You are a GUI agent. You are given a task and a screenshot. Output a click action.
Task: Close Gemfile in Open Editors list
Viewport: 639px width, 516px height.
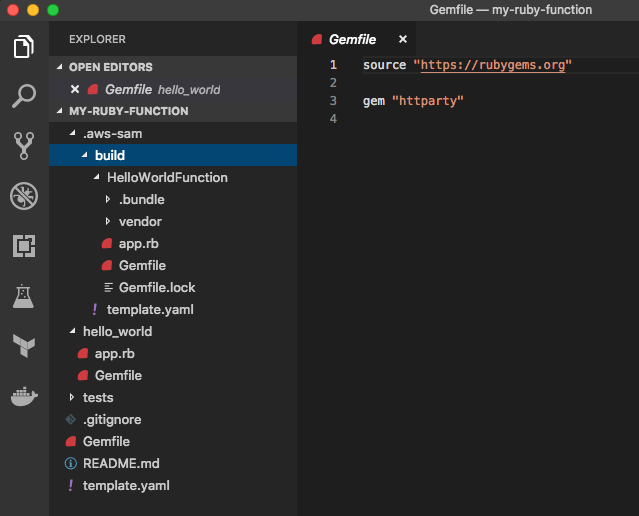(75, 89)
